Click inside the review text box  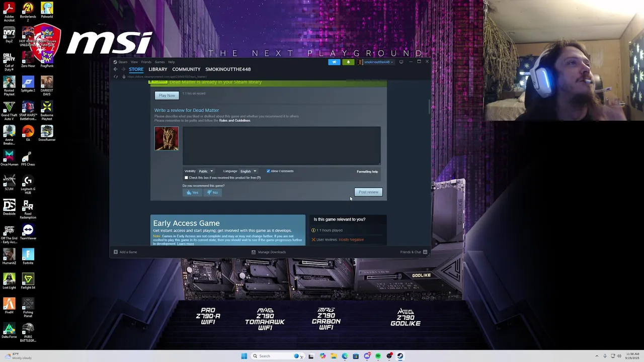(282, 146)
